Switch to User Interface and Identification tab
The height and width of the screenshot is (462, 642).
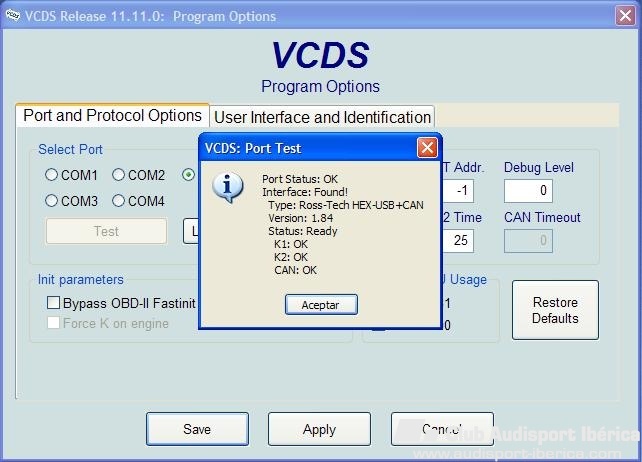[322, 117]
